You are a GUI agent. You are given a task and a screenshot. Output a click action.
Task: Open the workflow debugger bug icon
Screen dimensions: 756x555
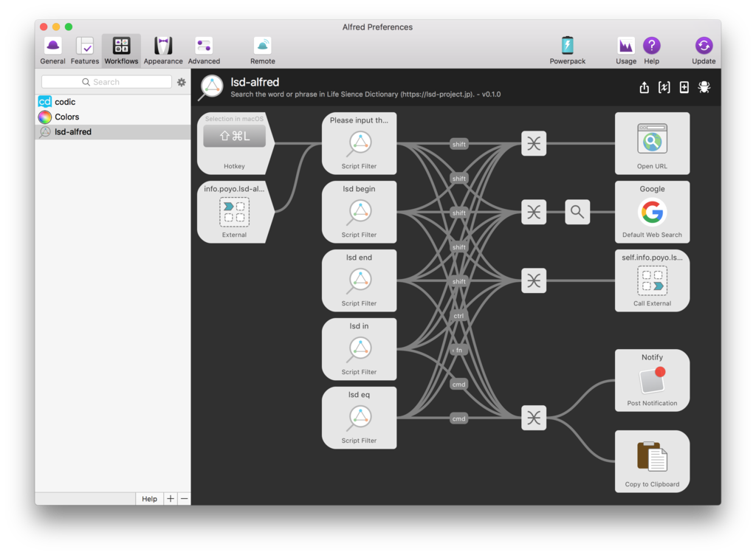tap(704, 87)
